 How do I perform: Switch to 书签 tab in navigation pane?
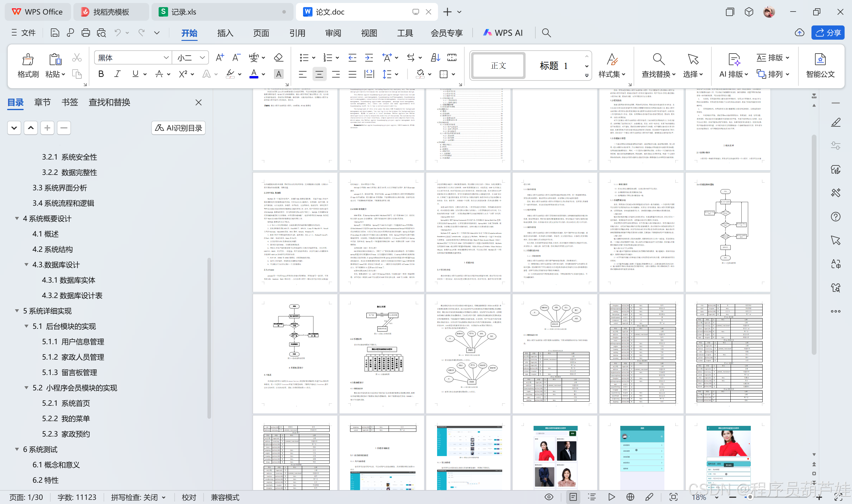(70, 102)
